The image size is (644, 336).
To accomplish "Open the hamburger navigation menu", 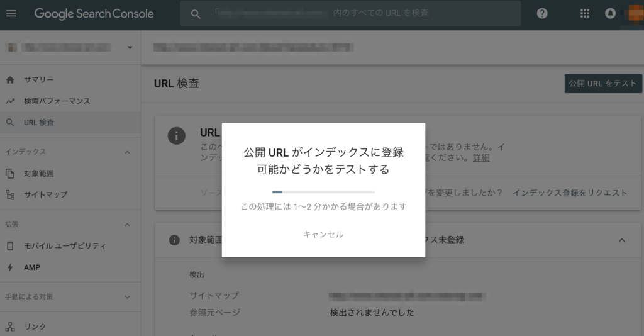I will click(11, 14).
